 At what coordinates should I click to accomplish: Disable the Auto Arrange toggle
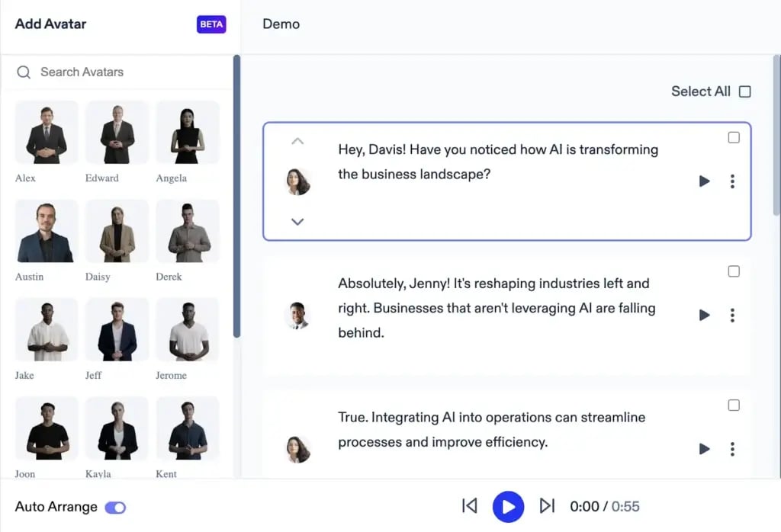(115, 508)
